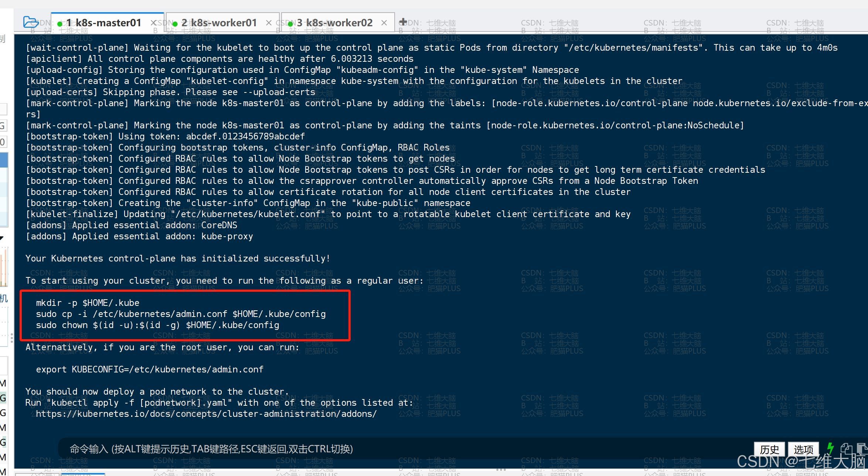This screenshot has width=868, height=476.
Task: Close the k8s-worker01 tab
Action: click(x=269, y=23)
